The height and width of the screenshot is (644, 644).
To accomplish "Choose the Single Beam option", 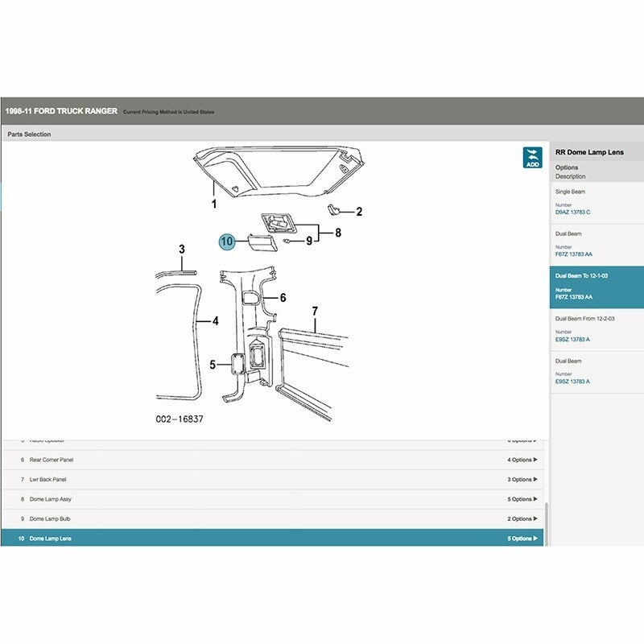I will 597,203.
